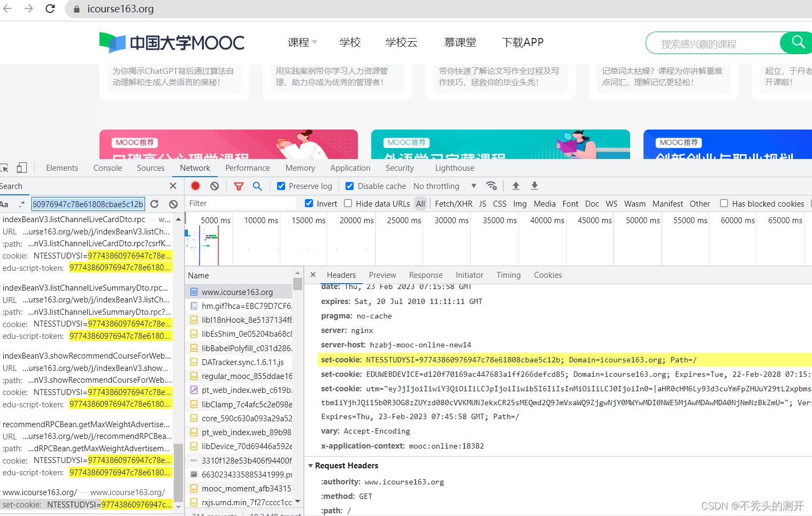Click the course search box

[713, 43]
